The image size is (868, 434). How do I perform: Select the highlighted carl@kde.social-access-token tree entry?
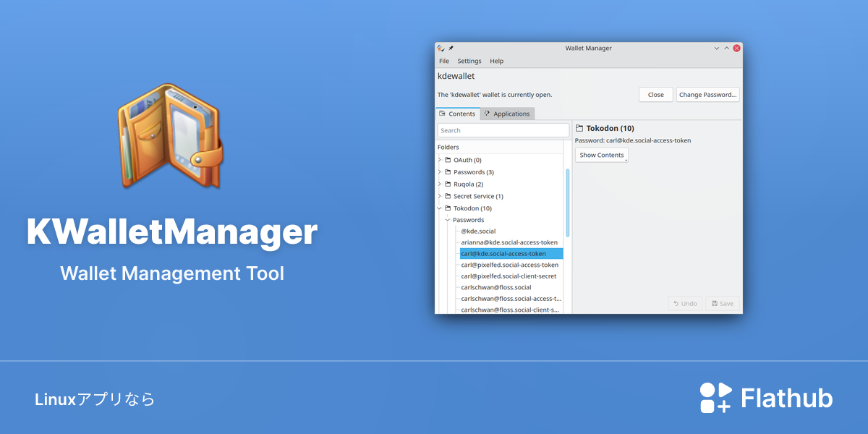tap(511, 254)
